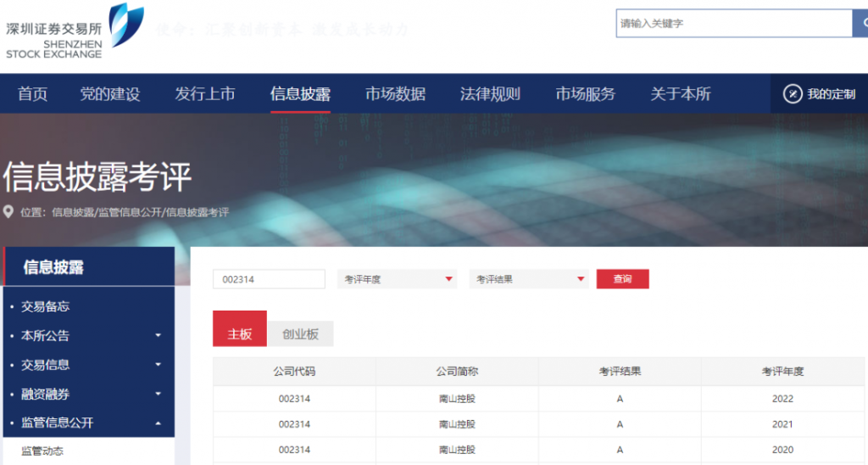Open the 市场数据 navigation menu
Image resolution: width=868 pixels, height=465 pixels.
click(x=395, y=94)
